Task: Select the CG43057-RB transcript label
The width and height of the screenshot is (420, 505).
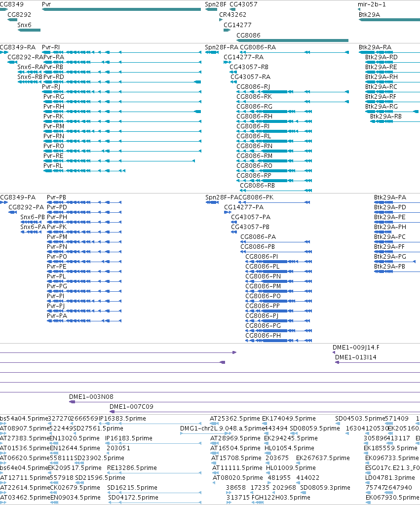Action: [x=249, y=67]
